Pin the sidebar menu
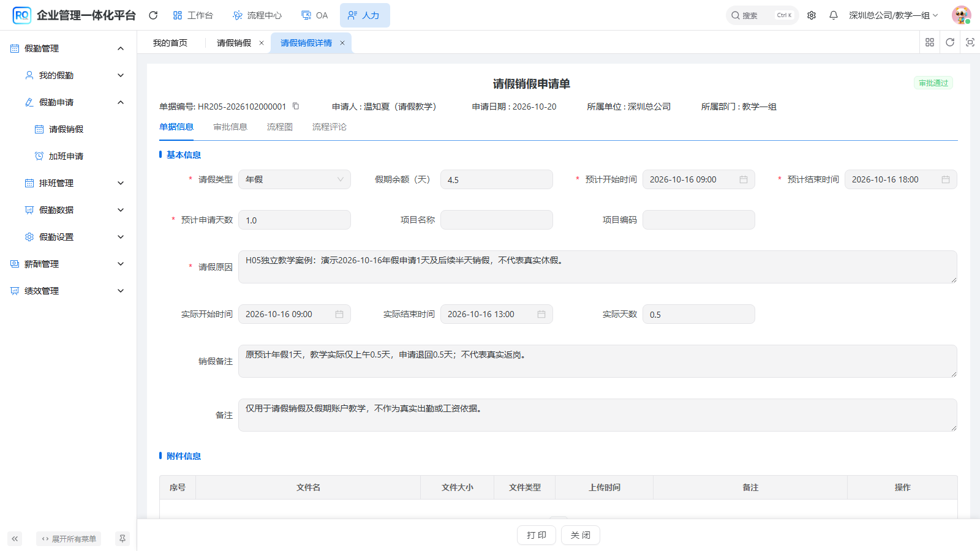Image resolution: width=980 pixels, height=551 pixels. 123,539
